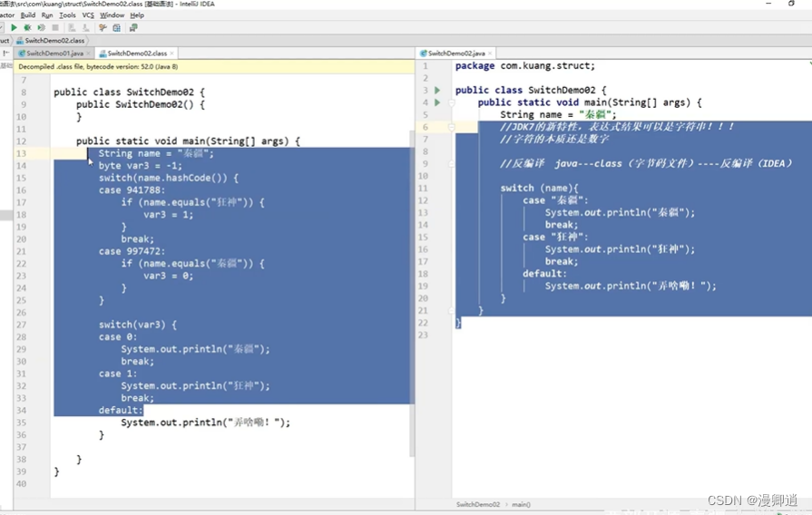Click 'var3 = 1;' assignment line
Viewport: 812px width, 515px height.
[x=169, y=215]
